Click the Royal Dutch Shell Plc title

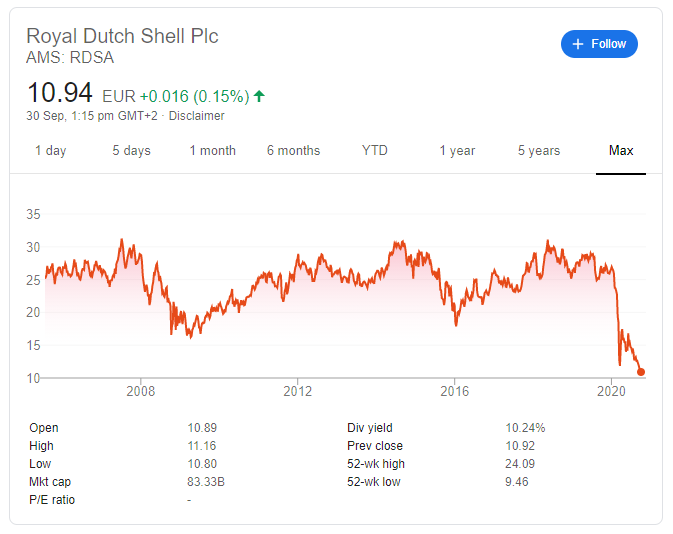coord(122,36)
